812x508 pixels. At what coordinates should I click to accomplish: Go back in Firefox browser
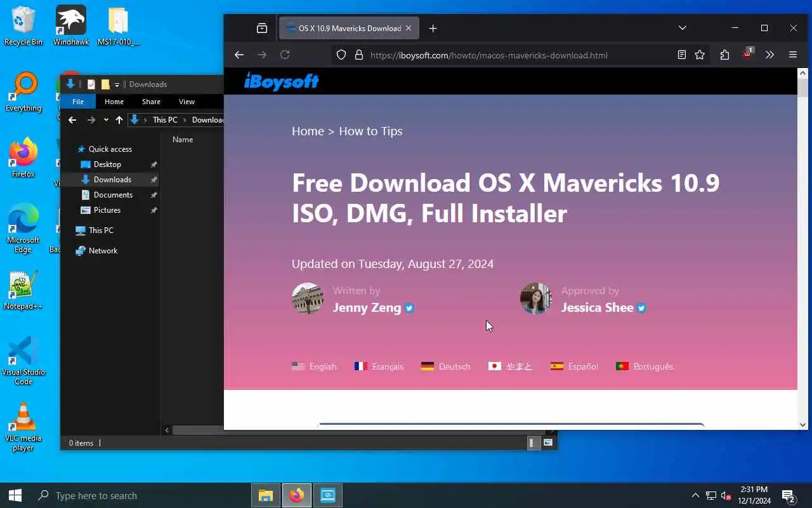pyautogui.click(x=239, y=55)
